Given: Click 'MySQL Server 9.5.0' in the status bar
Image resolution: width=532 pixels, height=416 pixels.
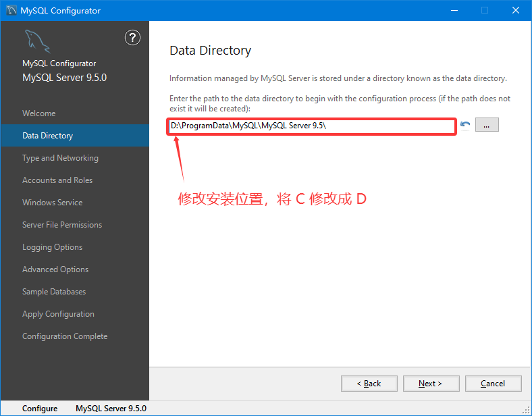Looking at the screenshot, I should click(x=111, y=409).
